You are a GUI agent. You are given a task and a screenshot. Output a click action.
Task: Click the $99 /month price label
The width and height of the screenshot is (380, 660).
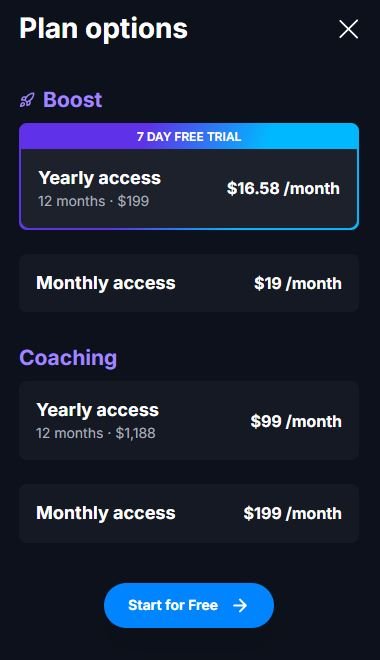click(296, 421)
